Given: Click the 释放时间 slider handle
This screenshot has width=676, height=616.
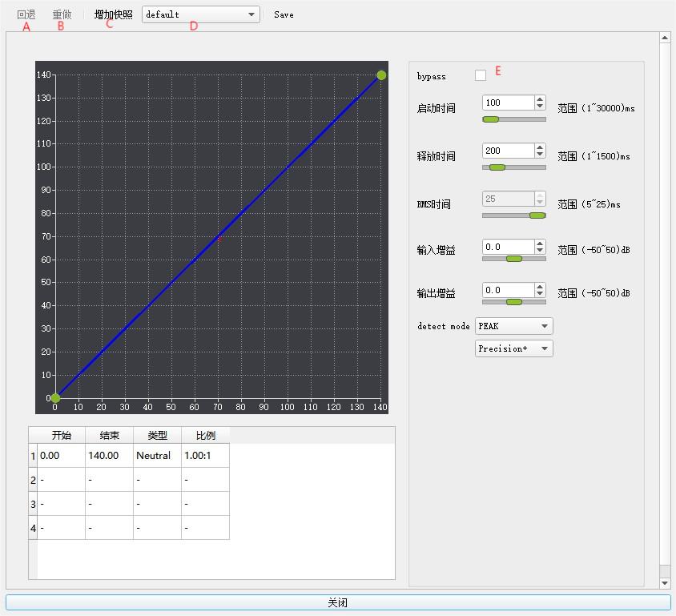Looking at the screenshot, I should 497,167.
